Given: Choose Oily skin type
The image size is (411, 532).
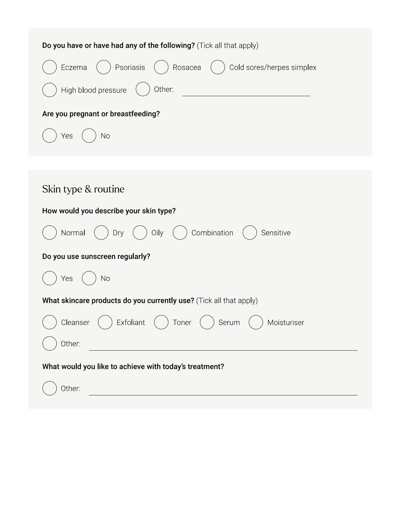Looking at the screenshot, I should 140,233.
